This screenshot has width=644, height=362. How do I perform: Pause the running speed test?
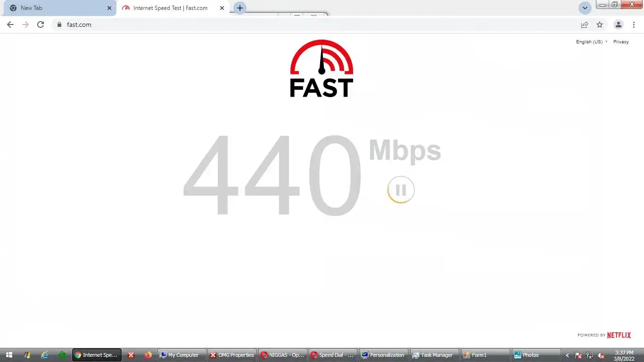(x=401, y=190)
